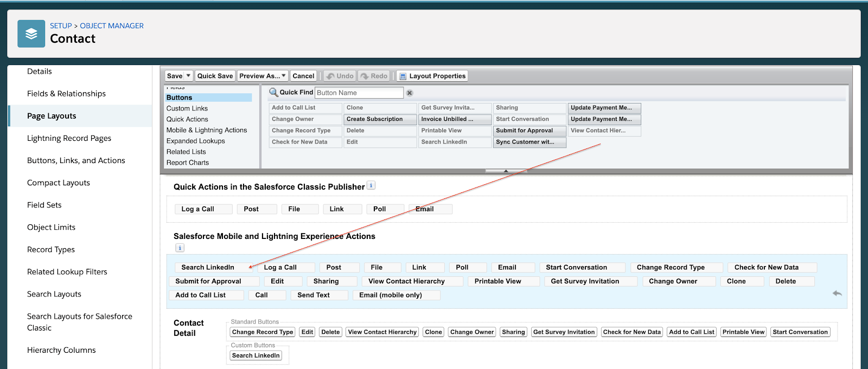Image resolution: width=868 pixels, height=369 pixels.
Task: Click Invoice Unbilled in the palette
Action: point(455,119)
